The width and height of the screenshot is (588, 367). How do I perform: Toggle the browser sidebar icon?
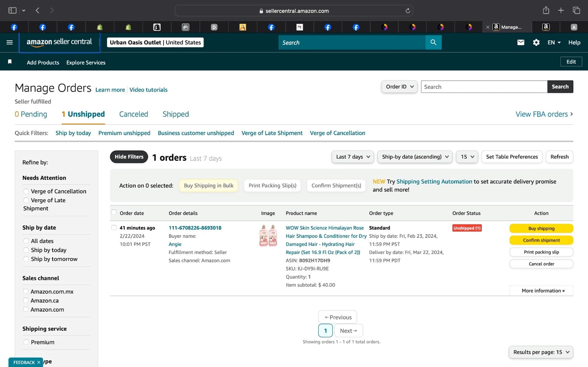[x=12, y=10]
